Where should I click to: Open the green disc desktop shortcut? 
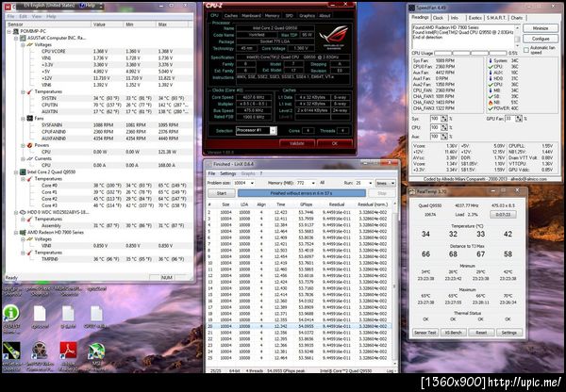97,351
